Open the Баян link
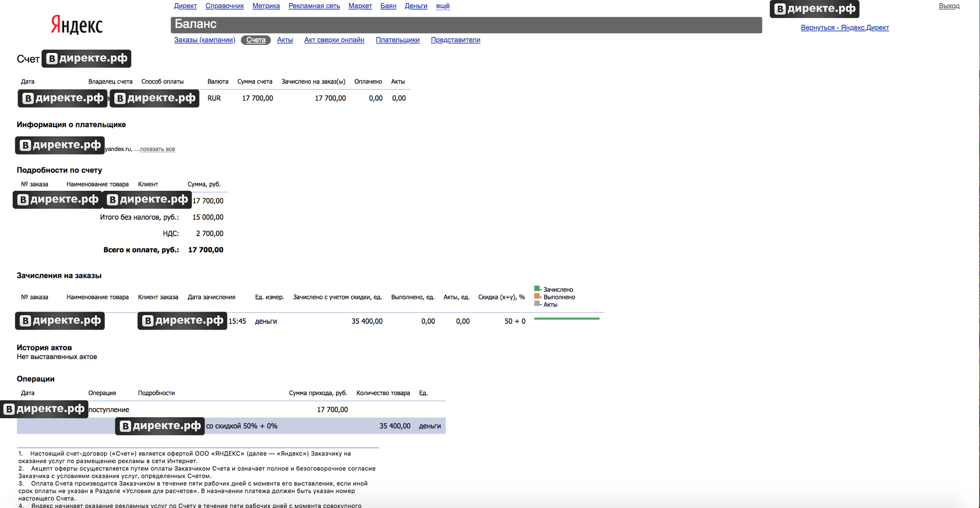This screenshot has width=980, height=508. (x=388, y=6)
